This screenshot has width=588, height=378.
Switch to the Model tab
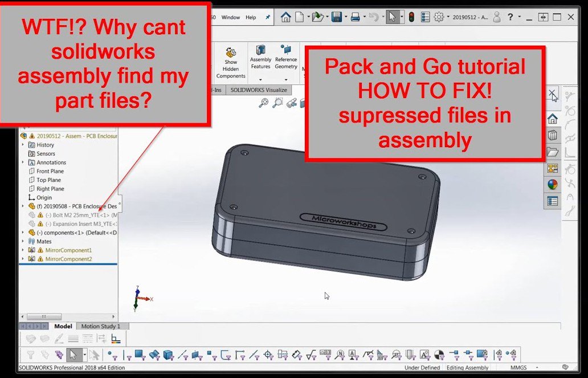tap(63, 326)
